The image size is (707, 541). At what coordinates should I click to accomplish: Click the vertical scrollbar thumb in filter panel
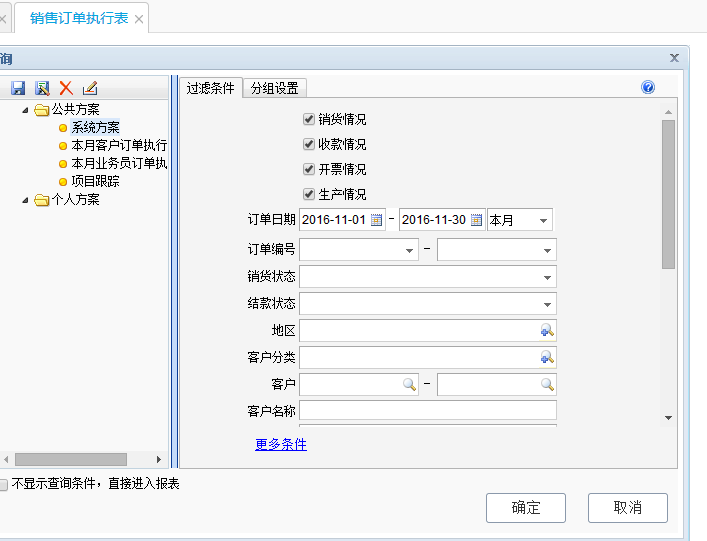coord(668,194)
